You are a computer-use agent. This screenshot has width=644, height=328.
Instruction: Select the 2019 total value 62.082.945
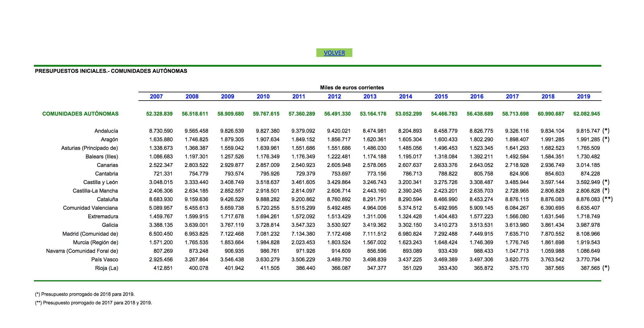click(586, 114)
